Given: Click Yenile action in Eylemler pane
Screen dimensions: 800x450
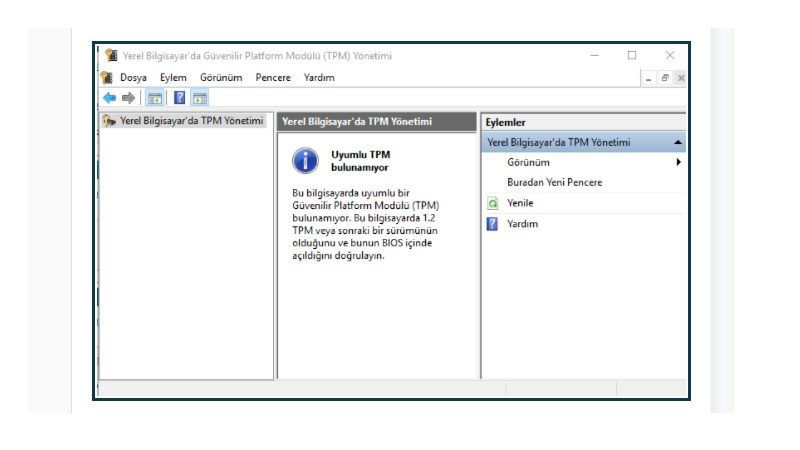Looking at the screenshot, I should pyautogui.click(x=520, y=203).
